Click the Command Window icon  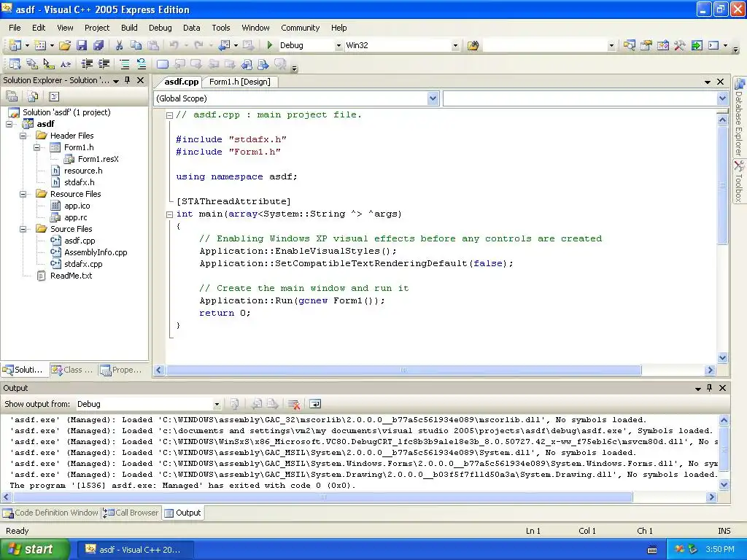(713, 45)
